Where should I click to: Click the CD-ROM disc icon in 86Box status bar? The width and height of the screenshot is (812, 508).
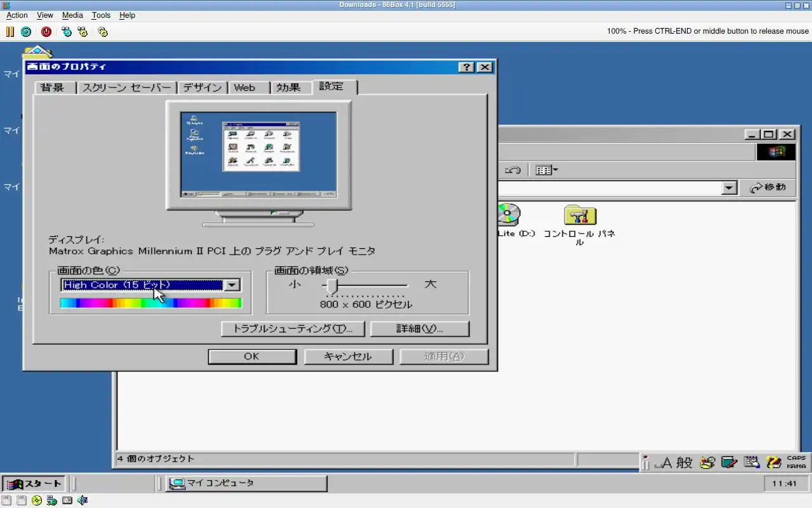pos(37,500)
